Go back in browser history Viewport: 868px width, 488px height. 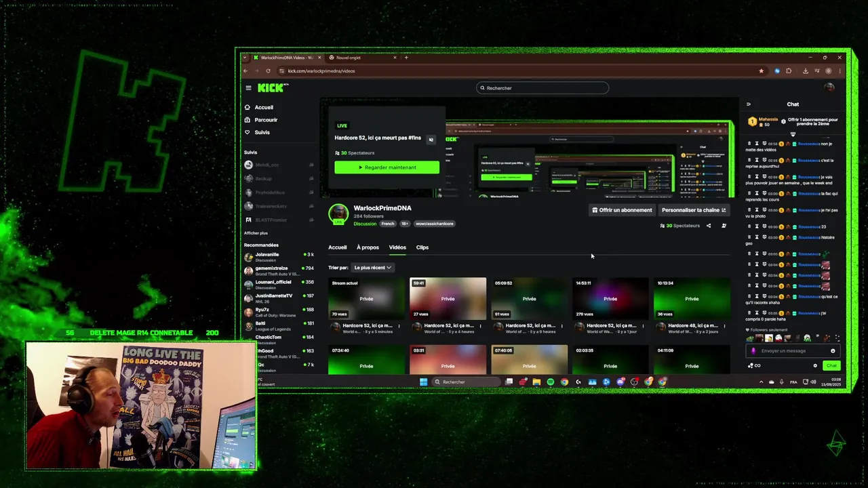[x=245, y=70]
